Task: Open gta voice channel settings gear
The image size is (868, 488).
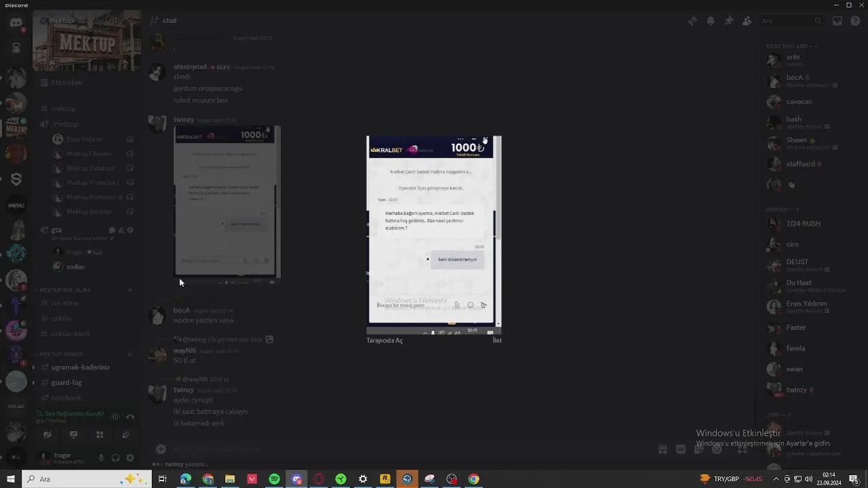Action: point(130,230)
